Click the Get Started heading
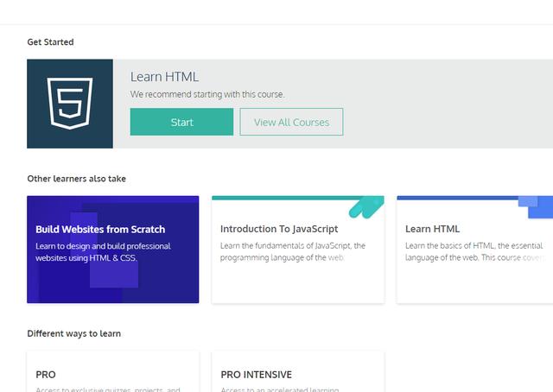553x392 pixels. tap(50, 42)
